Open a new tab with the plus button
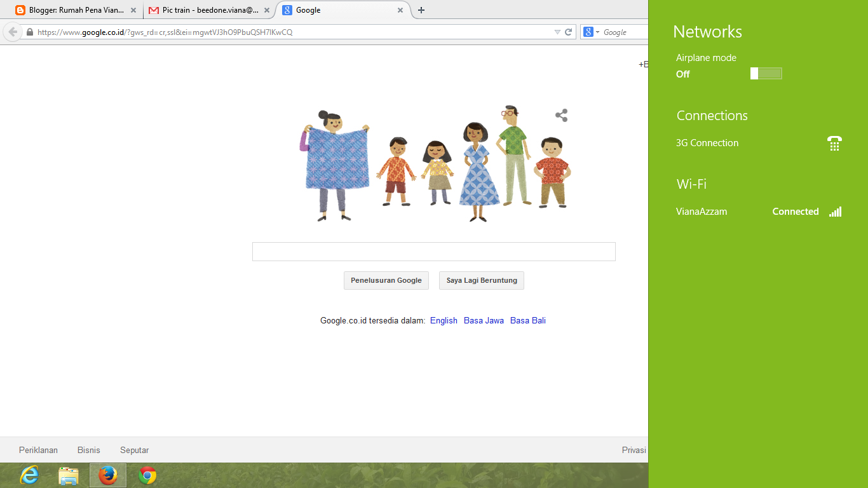868x488 pixels. [x=421, y=10]
